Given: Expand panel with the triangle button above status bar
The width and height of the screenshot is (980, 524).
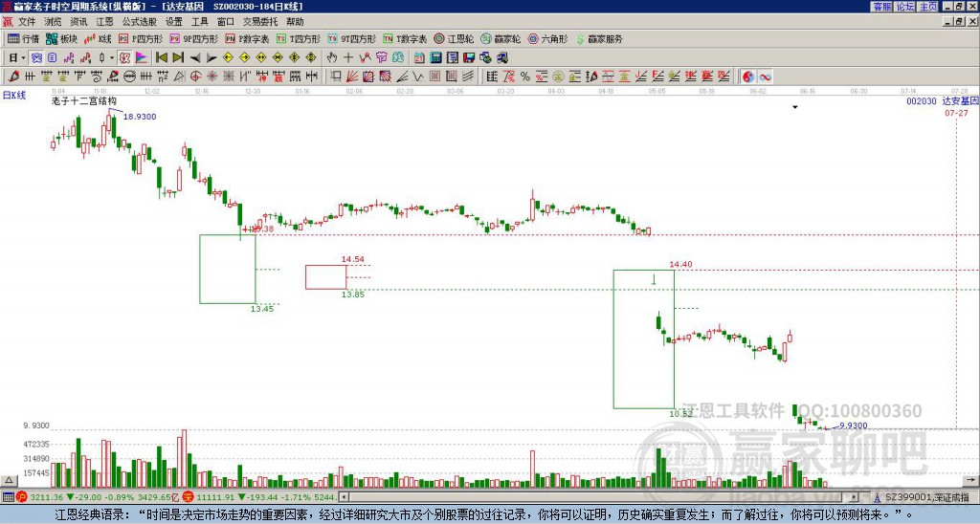Looking at the screenshot, I should pos(9,481).
